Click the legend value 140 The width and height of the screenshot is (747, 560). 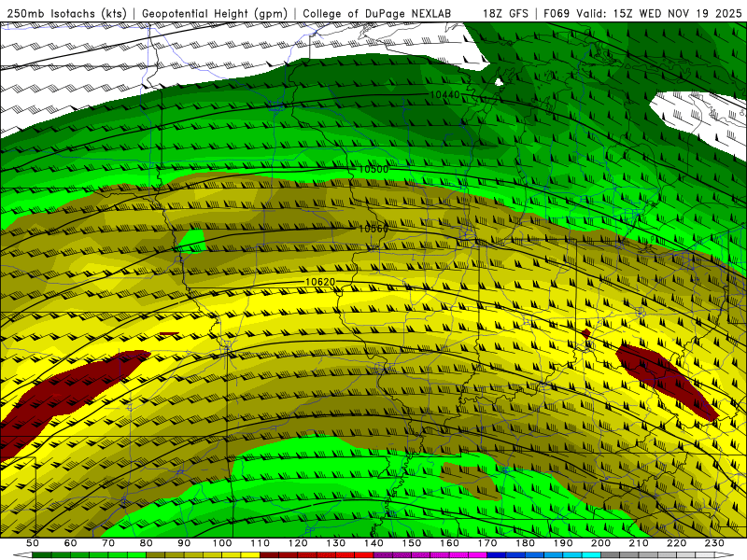373,543
